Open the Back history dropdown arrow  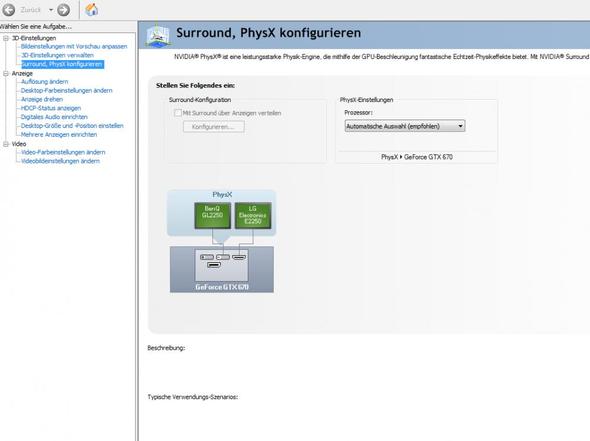51,10
